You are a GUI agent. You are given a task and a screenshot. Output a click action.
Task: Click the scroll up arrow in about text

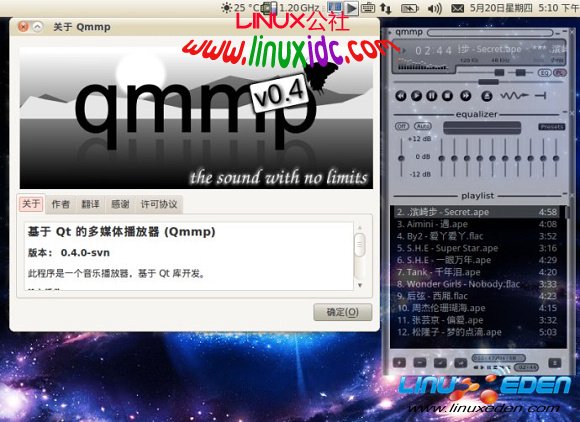coord(360,227)
